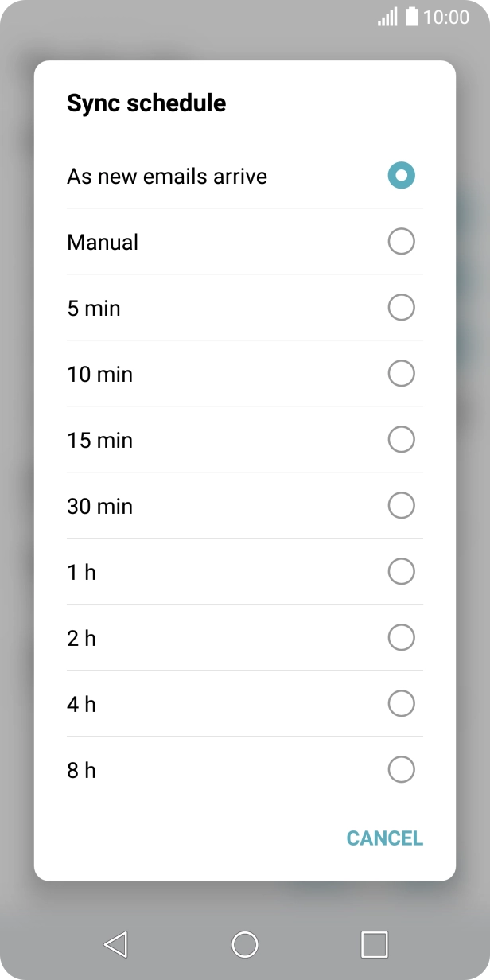
Task: Select the 2 h option
Action: (x=401, y=637)
